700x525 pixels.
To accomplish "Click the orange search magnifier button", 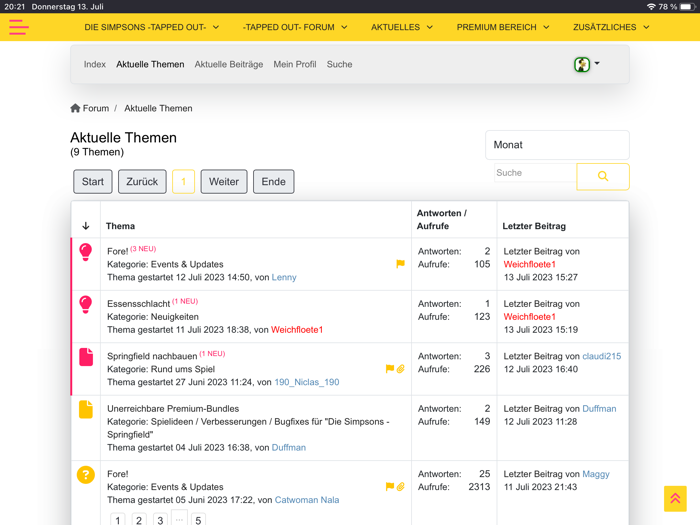I will coord(602,176).
